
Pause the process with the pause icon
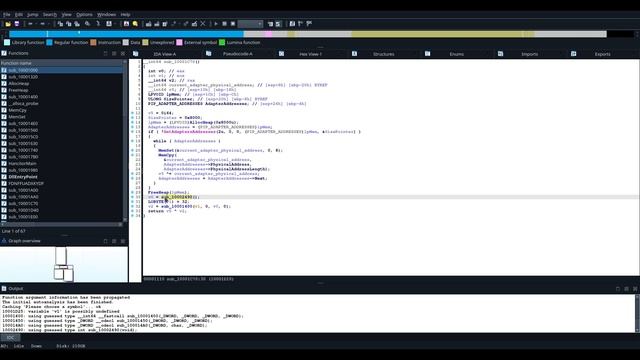click(x=224, y=24)
